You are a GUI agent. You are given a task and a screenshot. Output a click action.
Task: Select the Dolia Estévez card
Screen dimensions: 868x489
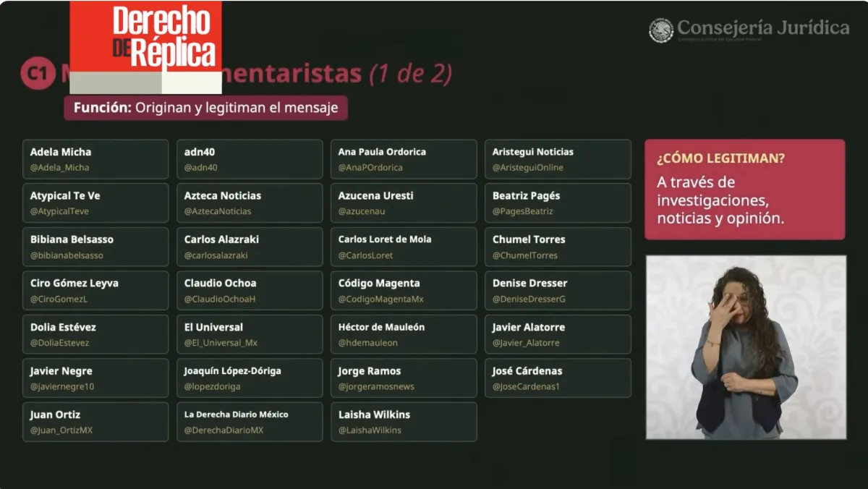click(95, 334)
